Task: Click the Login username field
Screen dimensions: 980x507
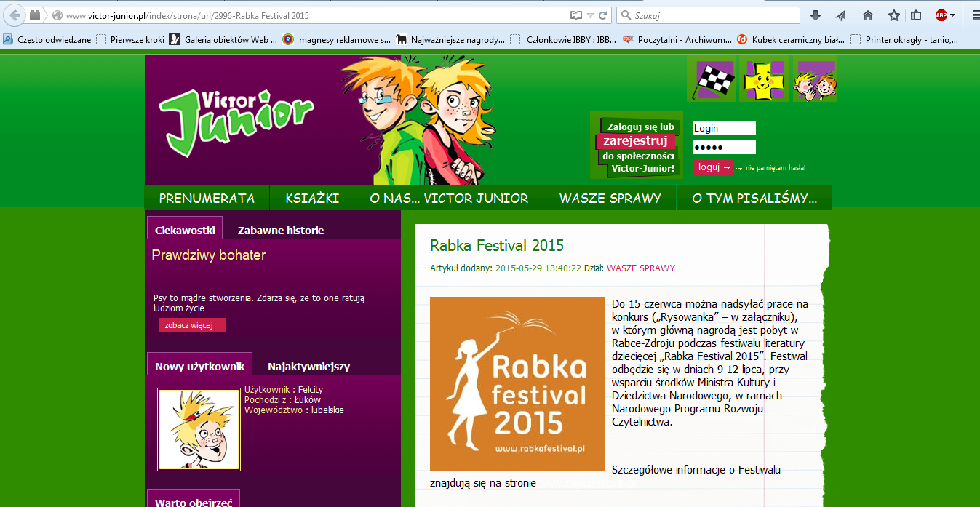Action: coord(724,128)
